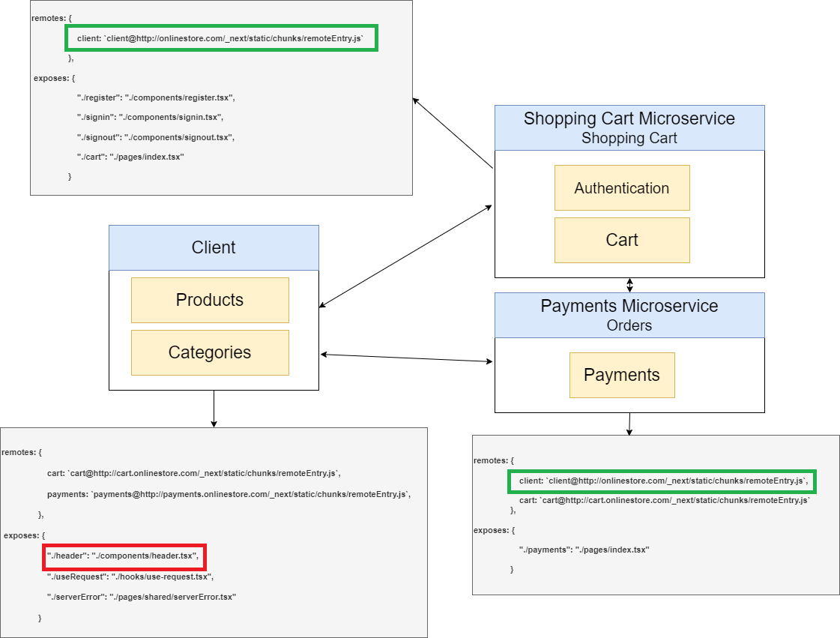Click the double arrow between cart and payments
840x638 pixels.
629,286
